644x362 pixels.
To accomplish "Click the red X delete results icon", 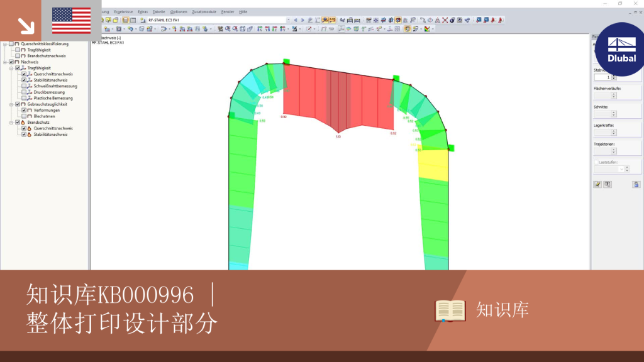I will [445, 20].
